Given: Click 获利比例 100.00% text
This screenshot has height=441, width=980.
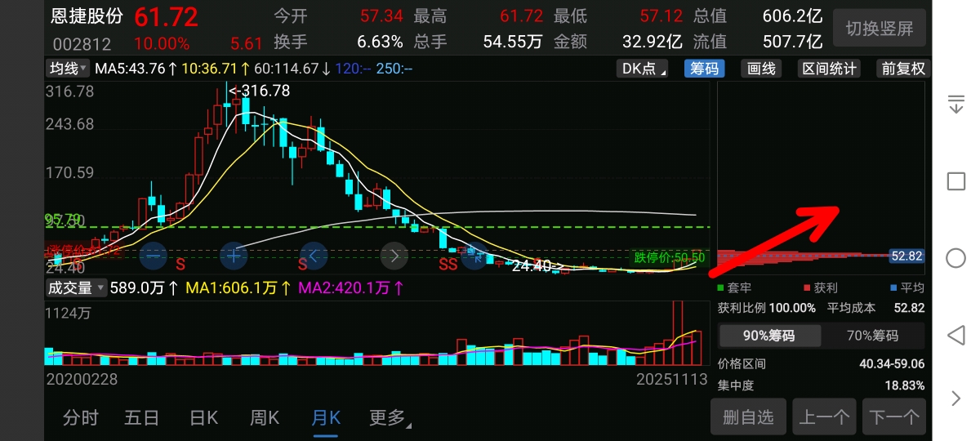Looking at the screenshot, I should point(767,308).
